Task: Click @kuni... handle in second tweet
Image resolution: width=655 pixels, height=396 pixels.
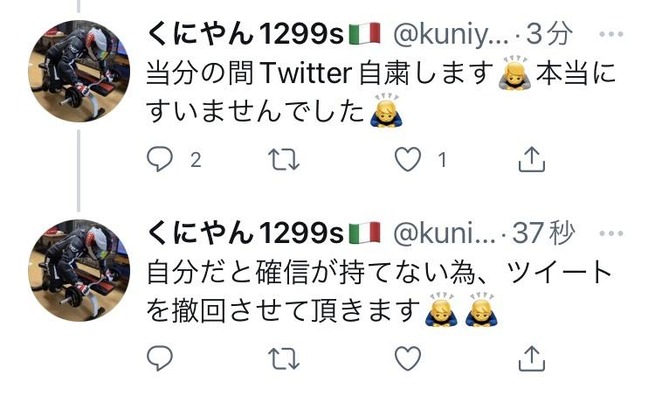Action: 444,234
